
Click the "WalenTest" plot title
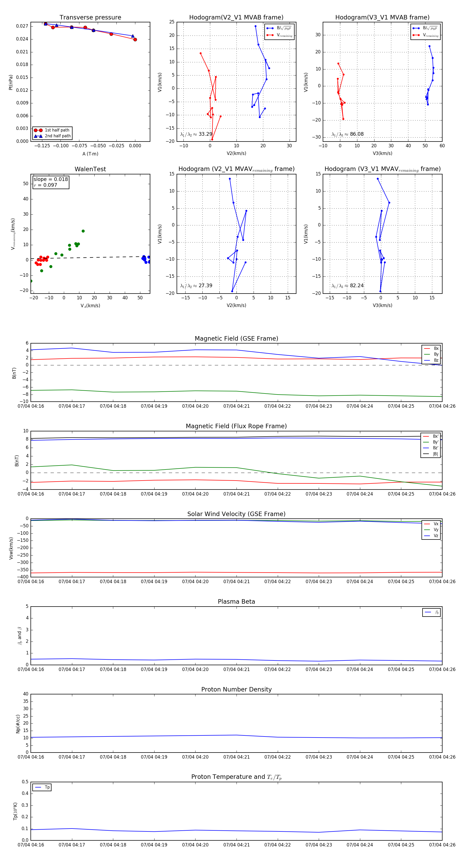[90, 169]
